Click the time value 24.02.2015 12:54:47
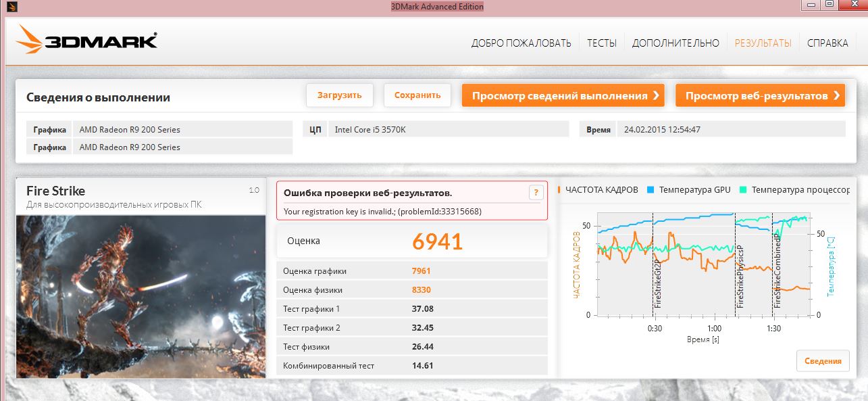 662,130
